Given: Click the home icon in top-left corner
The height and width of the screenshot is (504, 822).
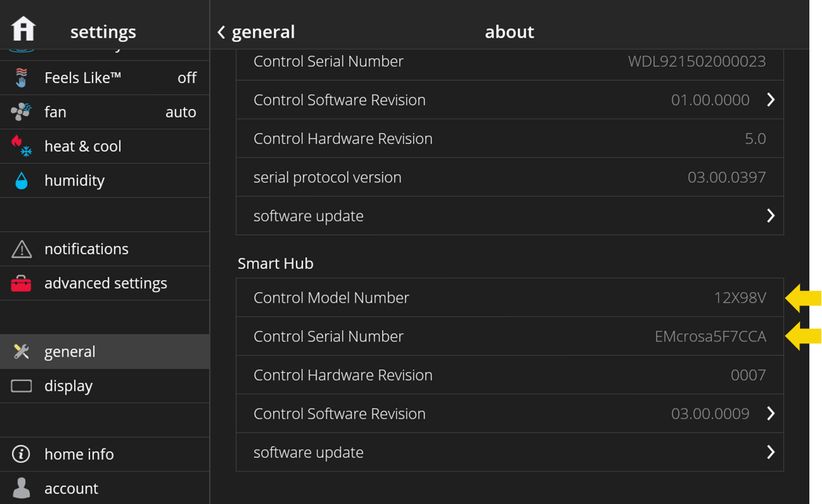Looking at the screenshot, I should click(23, 29).
